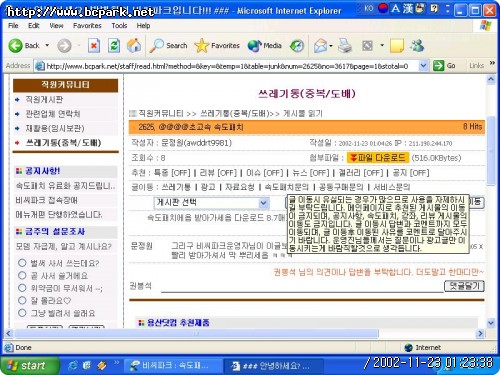
Task: Select radio option 곧 사서 쓸거예요
Action: click(22, 275)
